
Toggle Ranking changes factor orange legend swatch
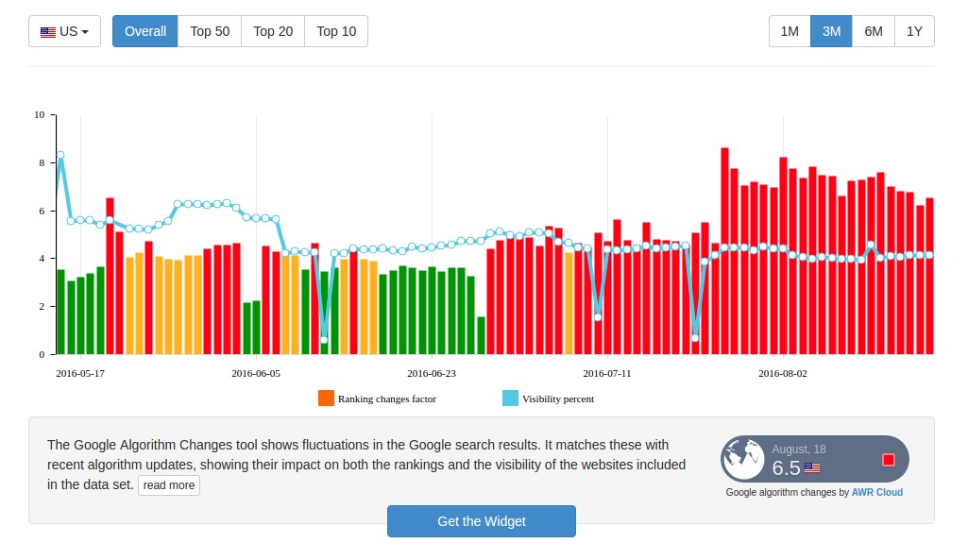pos(326,399)
